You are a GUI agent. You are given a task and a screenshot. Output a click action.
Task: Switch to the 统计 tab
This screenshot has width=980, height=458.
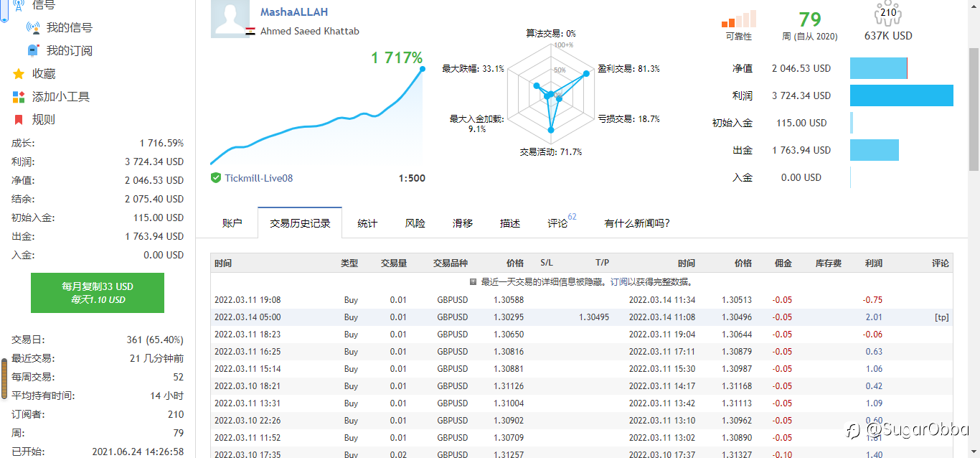tap(367, 223)
